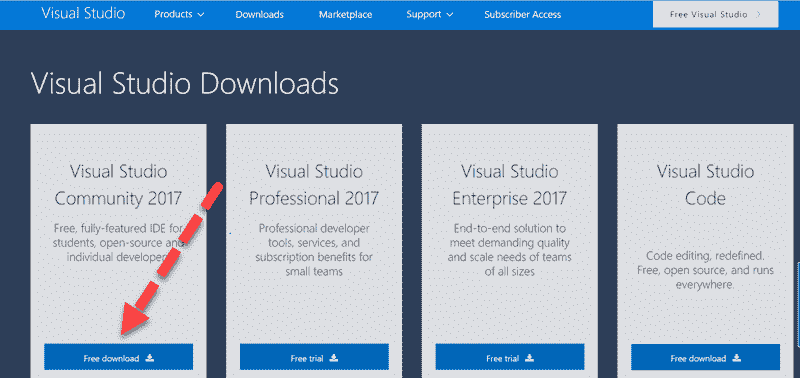This screenshot has height=378, width=800.
Task: Open Subscriber Access
Action: coord(522,15)
